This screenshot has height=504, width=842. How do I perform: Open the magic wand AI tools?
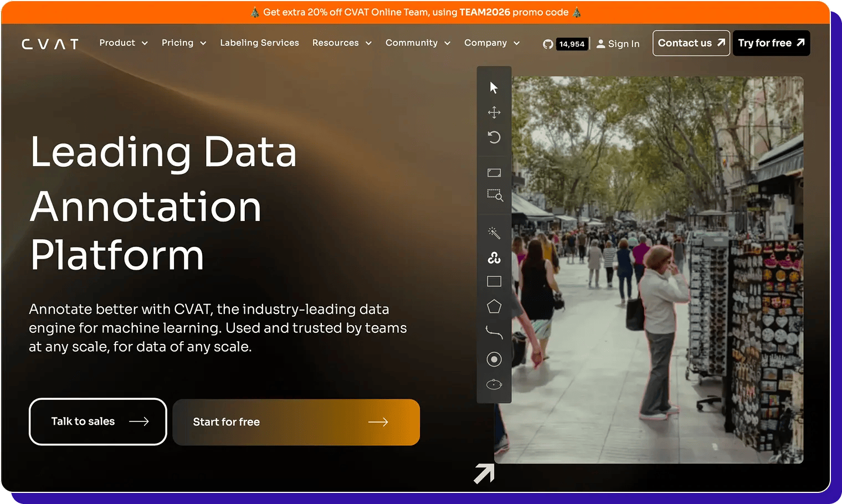click(494, 233)
